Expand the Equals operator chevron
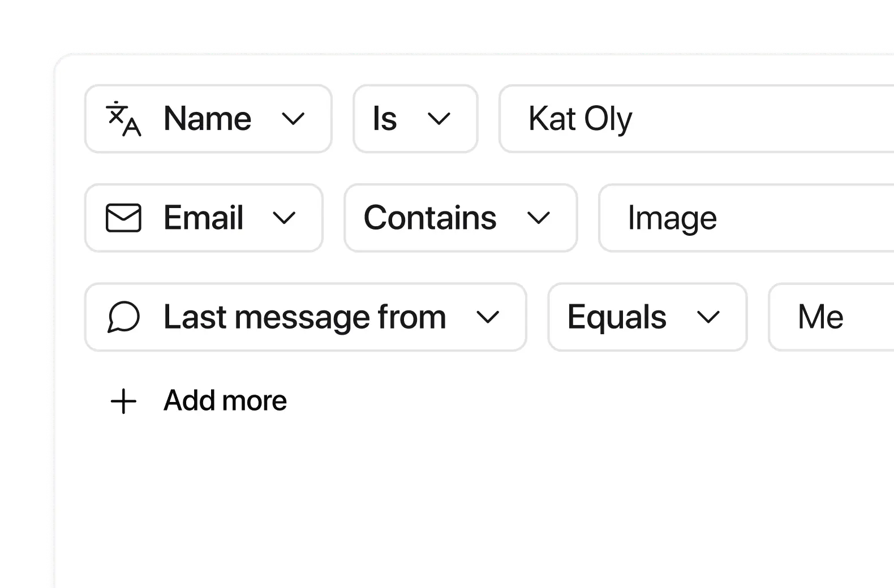 708,317
